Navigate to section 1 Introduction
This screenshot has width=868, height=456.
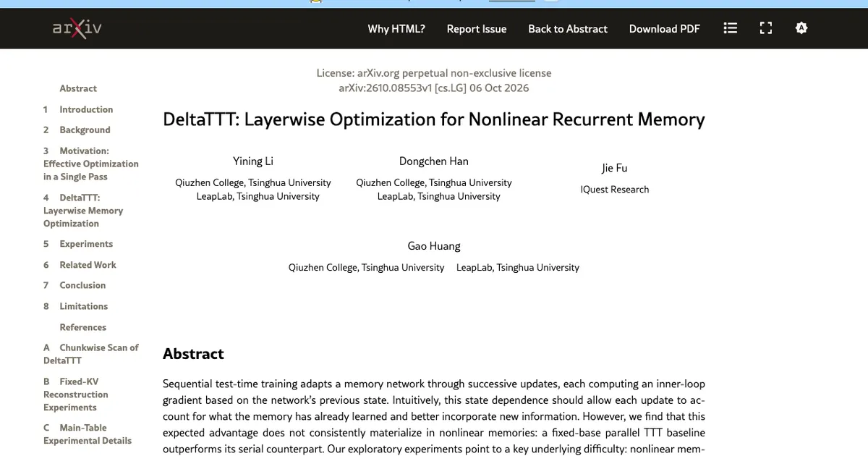pos(78,109)
